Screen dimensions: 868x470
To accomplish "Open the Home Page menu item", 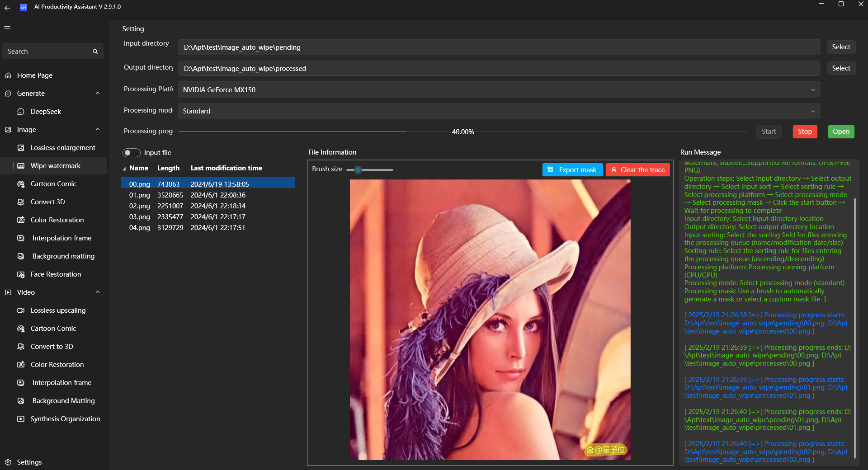I will 53,75.
